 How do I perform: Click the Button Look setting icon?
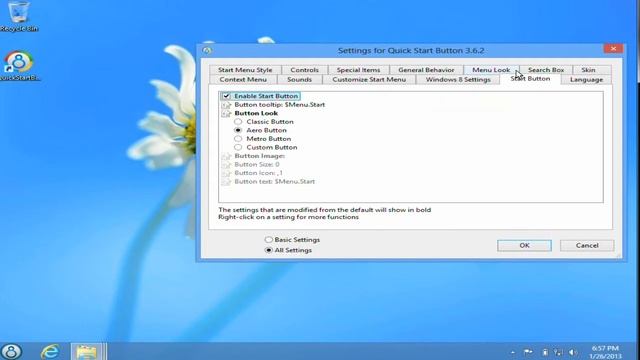226,113
